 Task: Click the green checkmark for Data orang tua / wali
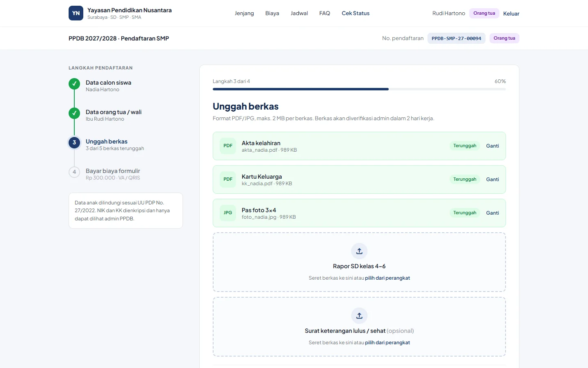(x=74, y=113)
